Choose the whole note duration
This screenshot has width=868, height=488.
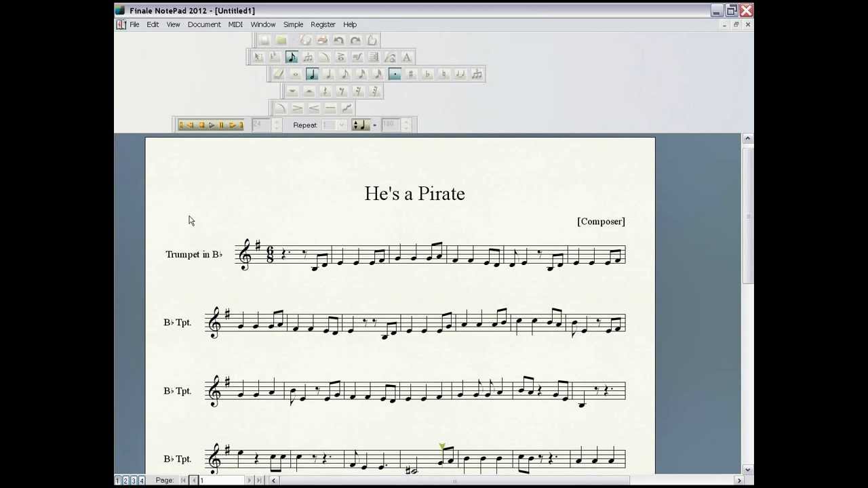[295, 74]
